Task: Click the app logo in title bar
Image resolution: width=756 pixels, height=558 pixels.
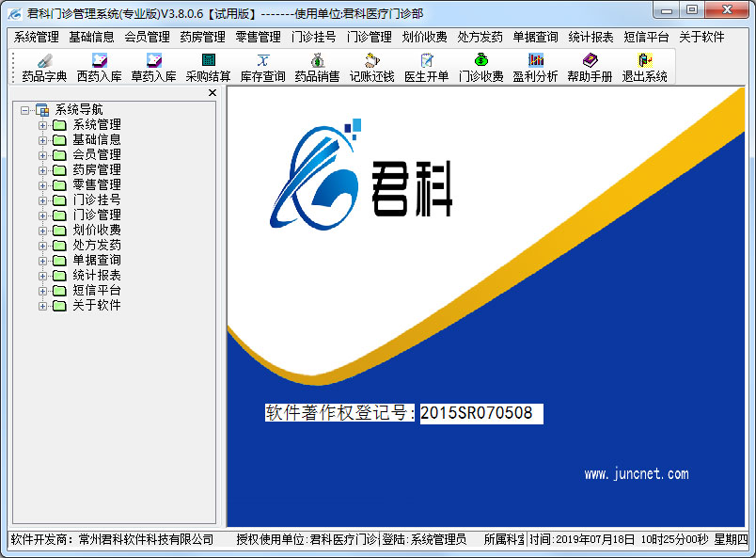Action: pos(15,13)
